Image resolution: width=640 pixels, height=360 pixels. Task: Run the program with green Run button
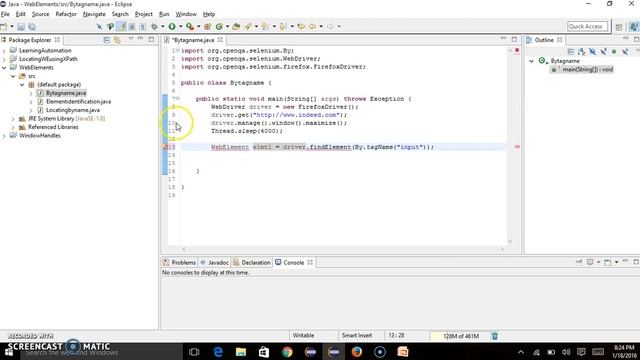pyautogui.click(x=172, y=27)
